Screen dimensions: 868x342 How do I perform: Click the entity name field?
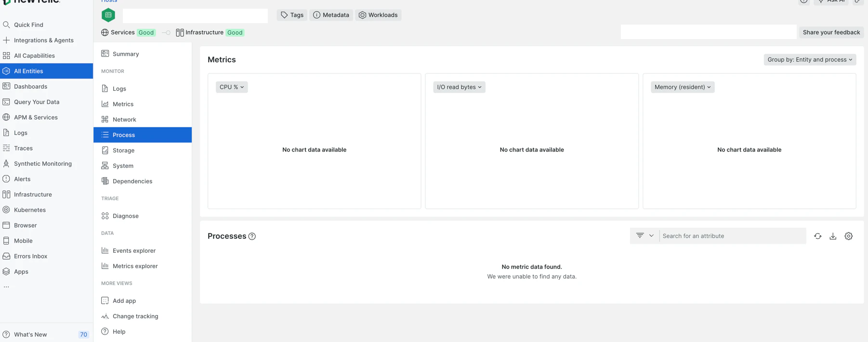pos(195,15)
